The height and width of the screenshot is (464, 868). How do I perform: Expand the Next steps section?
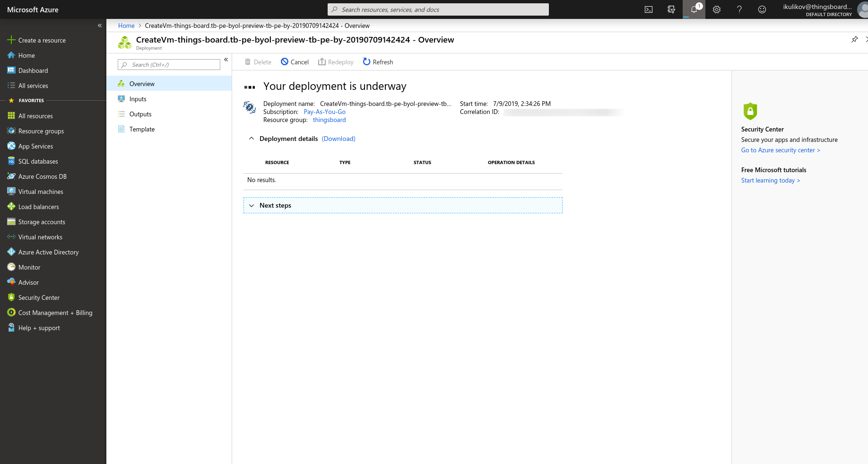[403, 205]
